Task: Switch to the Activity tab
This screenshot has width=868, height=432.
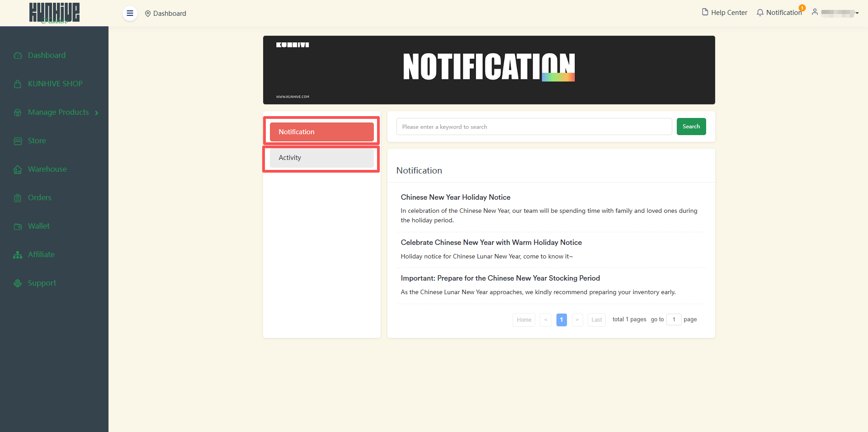Action: point(321,158)
